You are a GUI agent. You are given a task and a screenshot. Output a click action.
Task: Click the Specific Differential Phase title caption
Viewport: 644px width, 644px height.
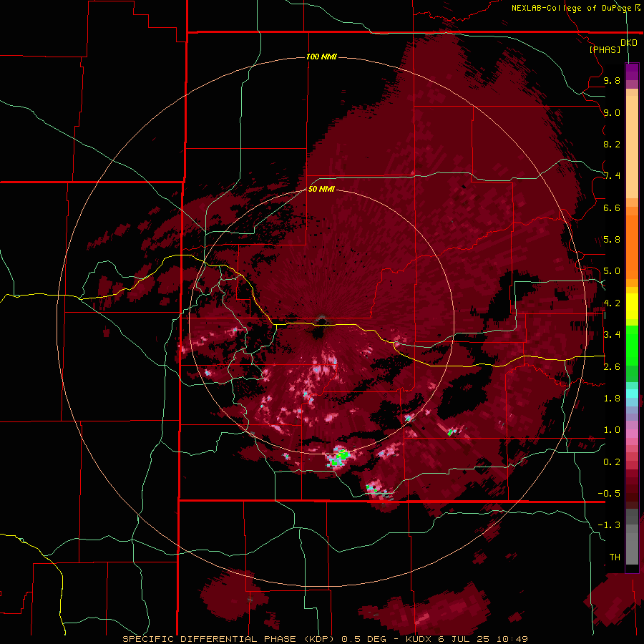[326, 639]
